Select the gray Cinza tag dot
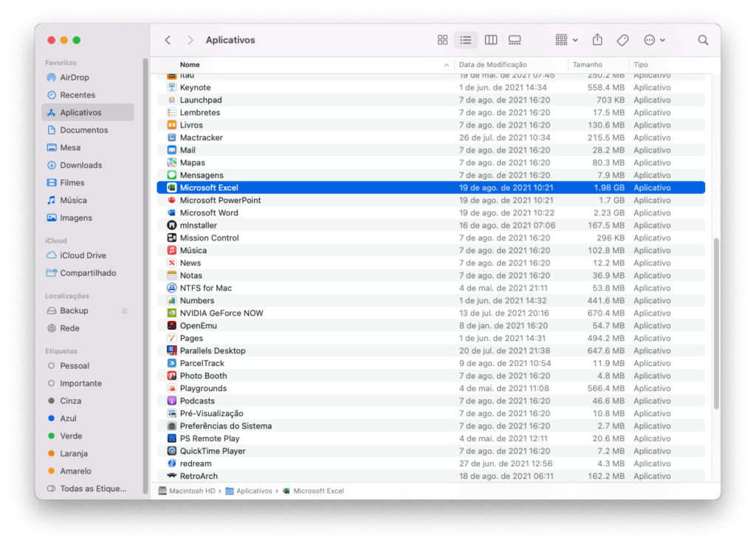Viewport: 756px width, 546px height. pyautogui.click(x=52, y=401)
